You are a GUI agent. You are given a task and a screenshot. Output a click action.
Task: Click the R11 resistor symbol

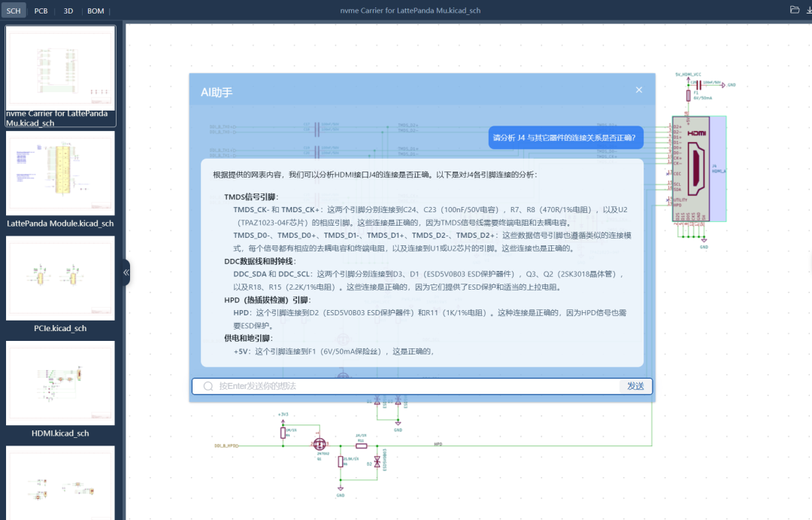point(362,445)
